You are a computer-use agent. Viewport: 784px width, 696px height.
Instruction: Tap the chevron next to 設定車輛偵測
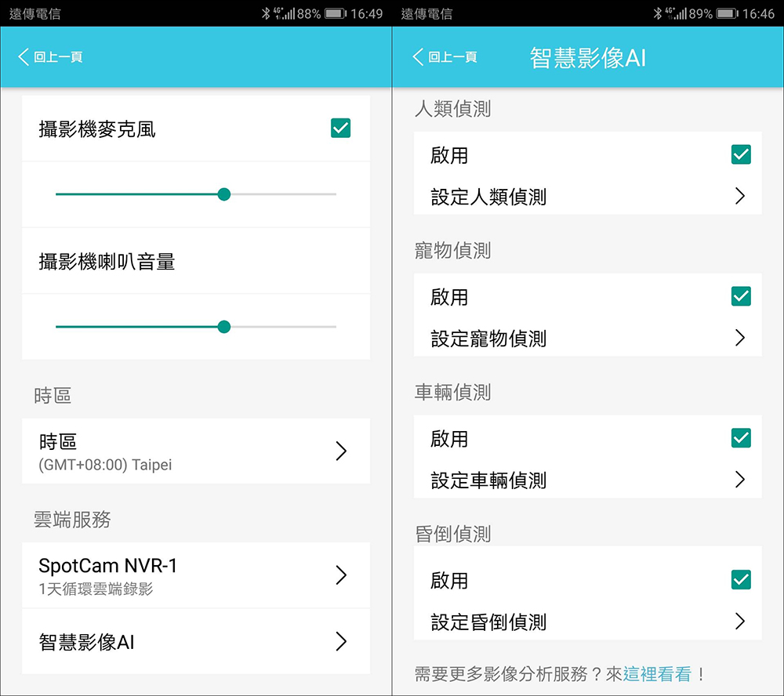click(x=741, y=480)
